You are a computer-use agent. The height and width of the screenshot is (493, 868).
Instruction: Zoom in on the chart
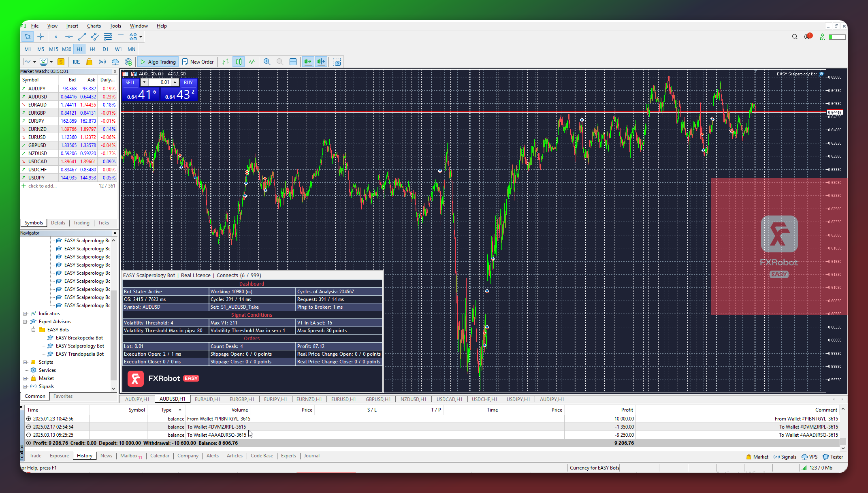pyautogui.click(x=267, y=62)
